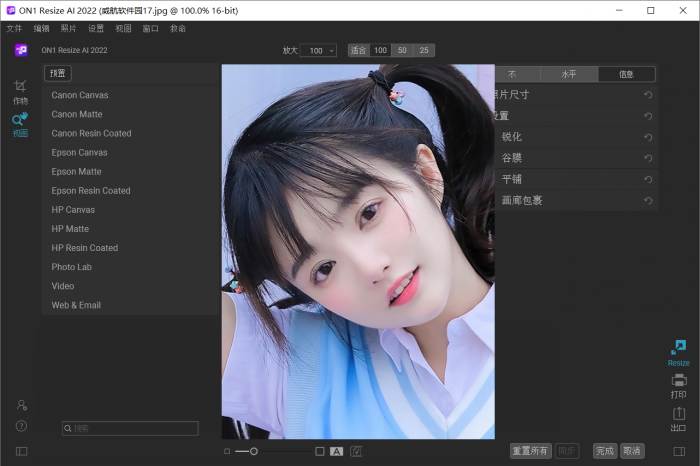Open the user account icon
The width and height of the screenshot is (700, 466).
[x=21, y=405]
